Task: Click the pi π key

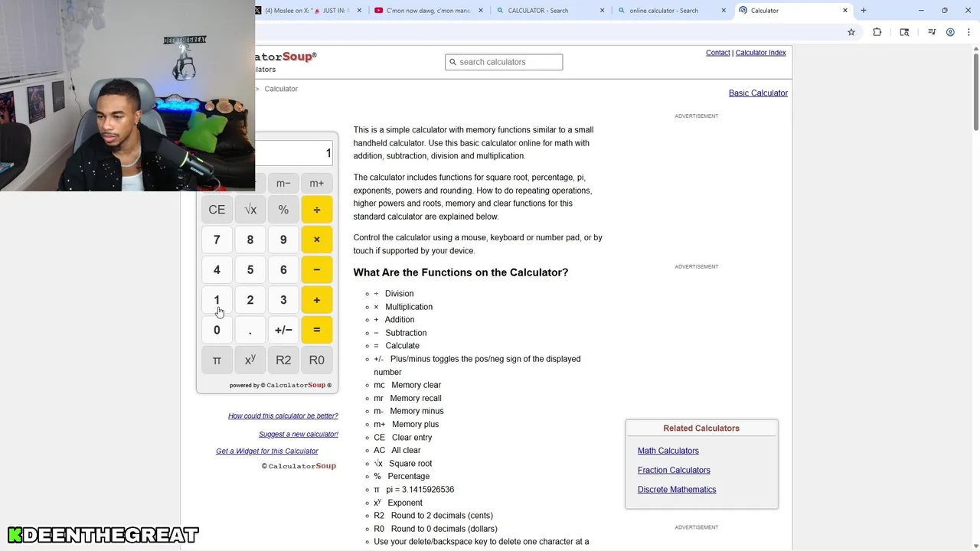Action: [217, 360]
